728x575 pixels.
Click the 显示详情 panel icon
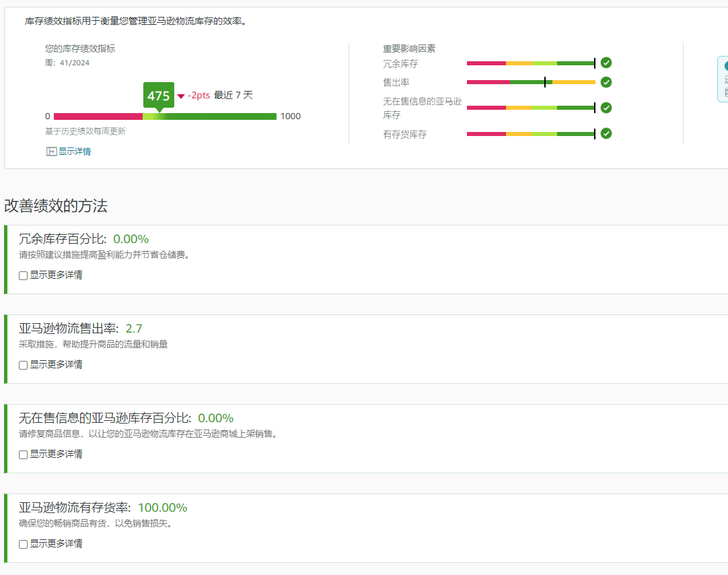click(52, 151)
